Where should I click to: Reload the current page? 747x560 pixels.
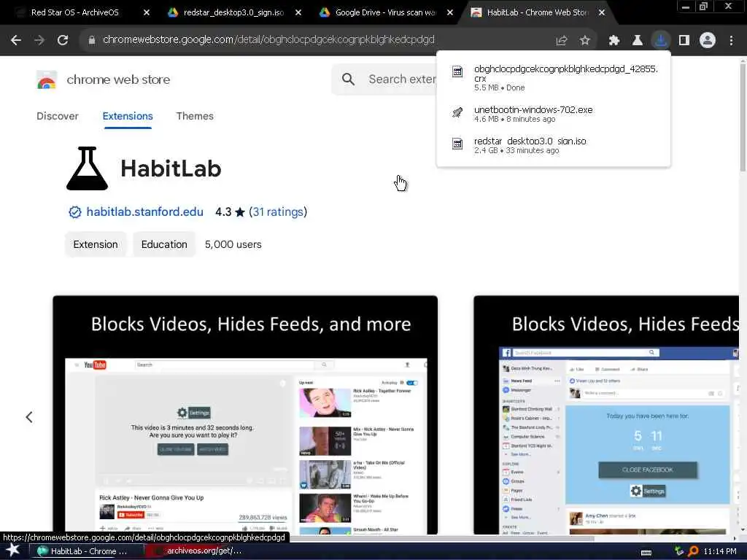63,40
